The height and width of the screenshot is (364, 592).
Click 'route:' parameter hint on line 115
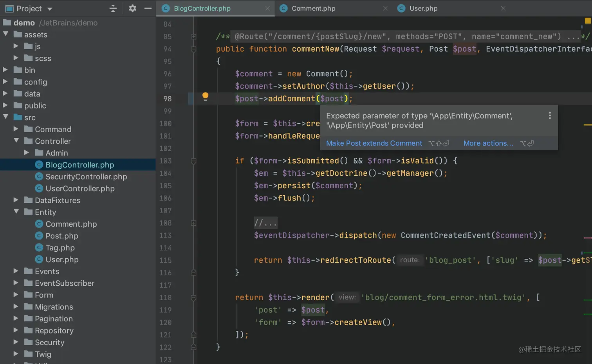click(x=410, y=260)
